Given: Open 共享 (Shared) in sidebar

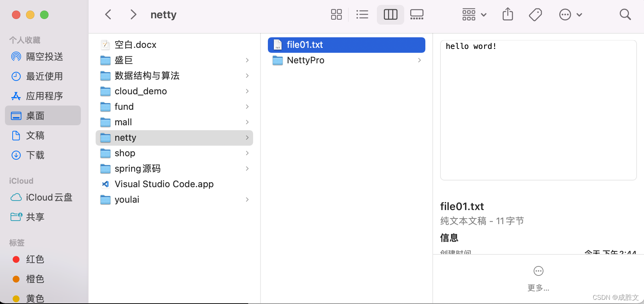Looking at the screenshot, I should tap(43, 217).
